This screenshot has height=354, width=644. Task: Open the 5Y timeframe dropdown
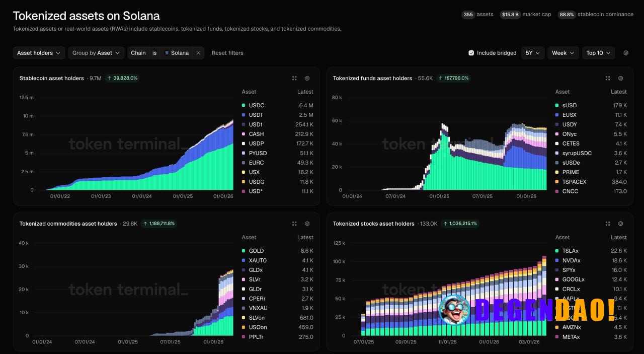532,53
